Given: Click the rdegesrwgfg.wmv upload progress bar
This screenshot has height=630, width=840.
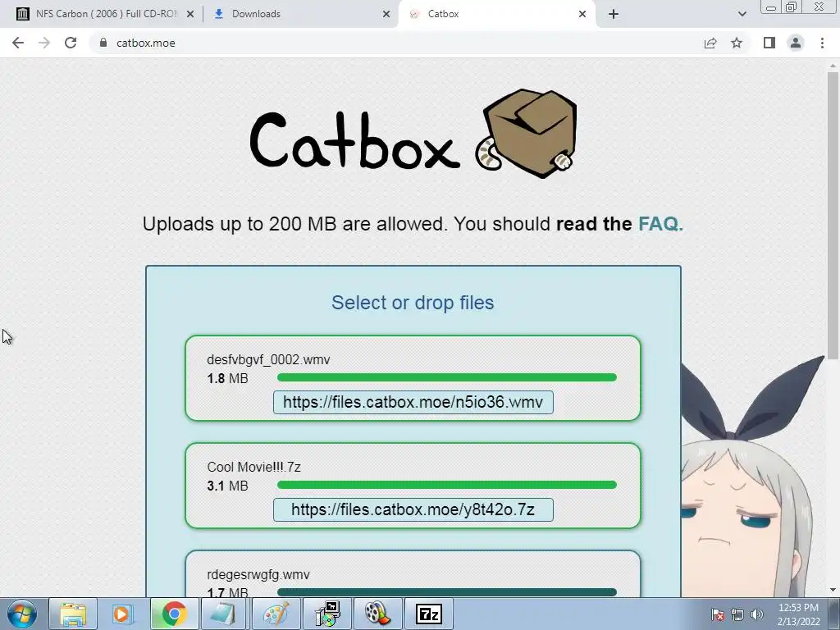Looking at the screenshot, I should [x=447, y=592].
